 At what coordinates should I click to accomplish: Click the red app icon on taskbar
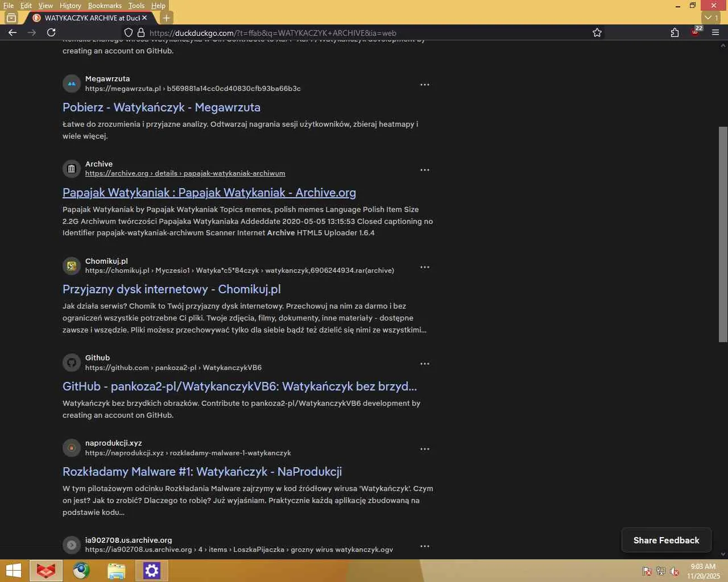point(46,571)
